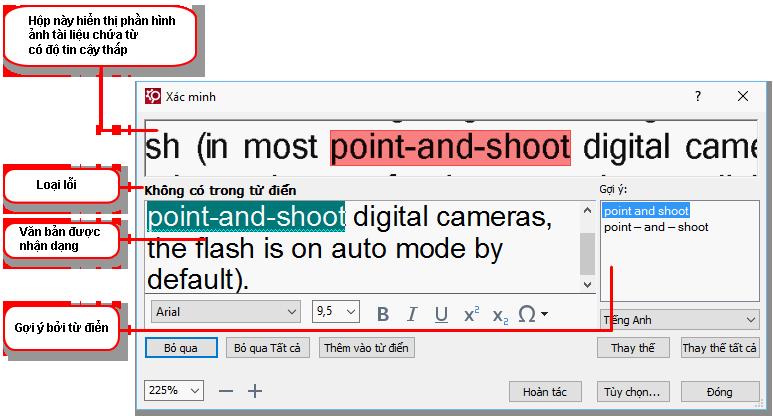Viewport: 773px width, 416px height.
Task: Open the Arial font dropdown
Action: click(x=226, y=312)
